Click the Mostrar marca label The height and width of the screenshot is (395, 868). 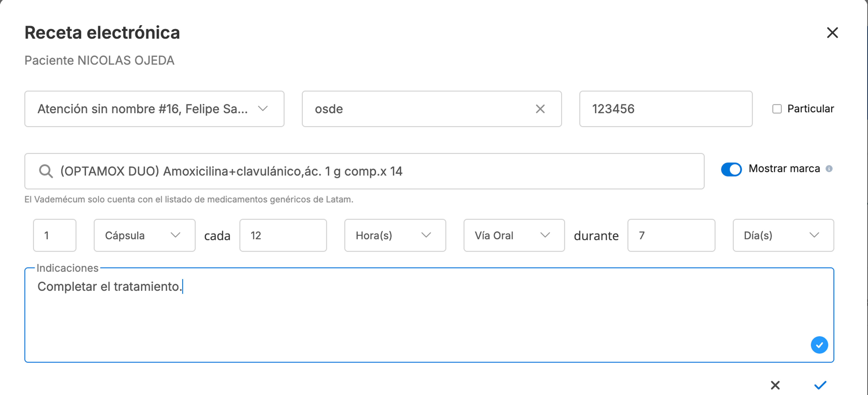click(x=784, y=169)
